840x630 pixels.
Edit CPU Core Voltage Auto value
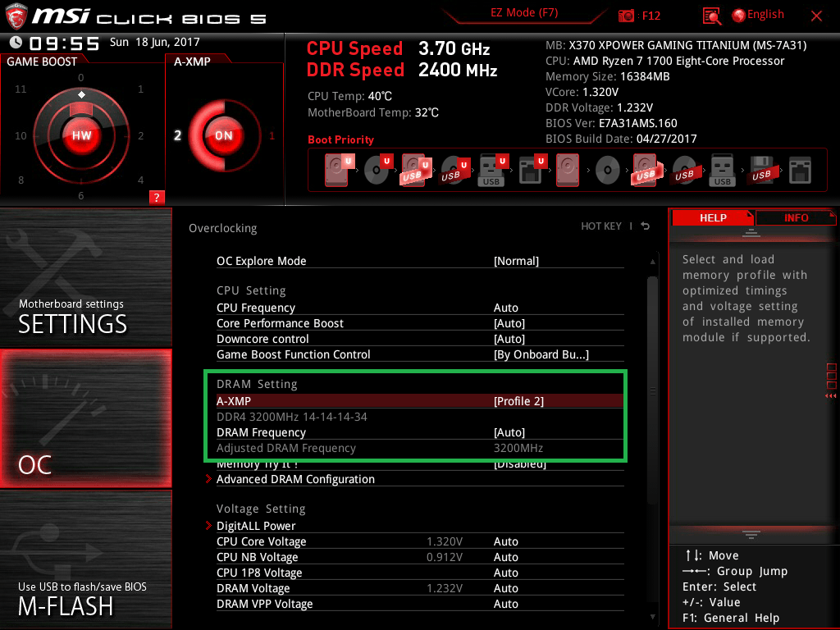[x=505, y=541]
